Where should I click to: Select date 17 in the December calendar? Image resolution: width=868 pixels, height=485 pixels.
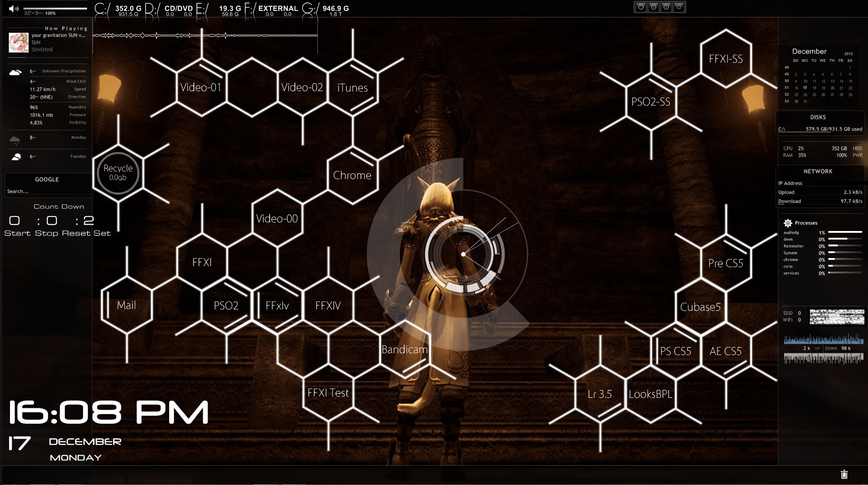pos(805,88)
